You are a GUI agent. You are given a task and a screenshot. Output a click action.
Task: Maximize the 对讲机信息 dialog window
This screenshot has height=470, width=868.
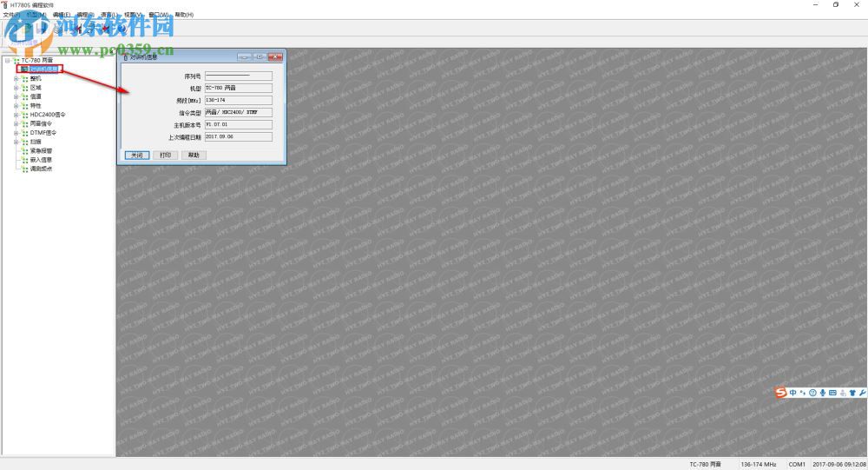coord(260,57)
